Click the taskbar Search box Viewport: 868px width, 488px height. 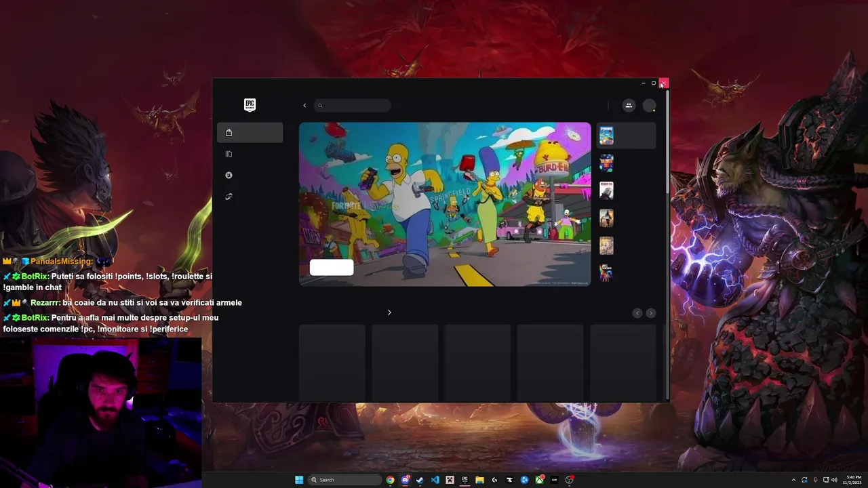pos(344,480)
